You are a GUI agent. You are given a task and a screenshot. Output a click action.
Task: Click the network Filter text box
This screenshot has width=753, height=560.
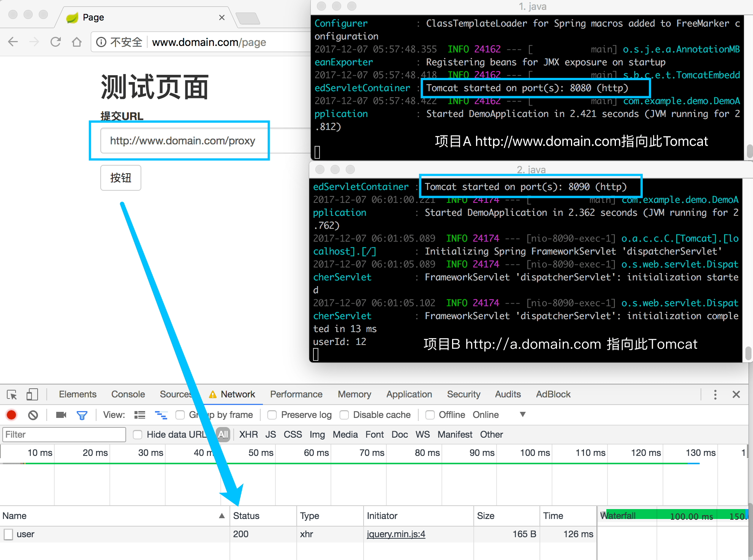[64, 435]
